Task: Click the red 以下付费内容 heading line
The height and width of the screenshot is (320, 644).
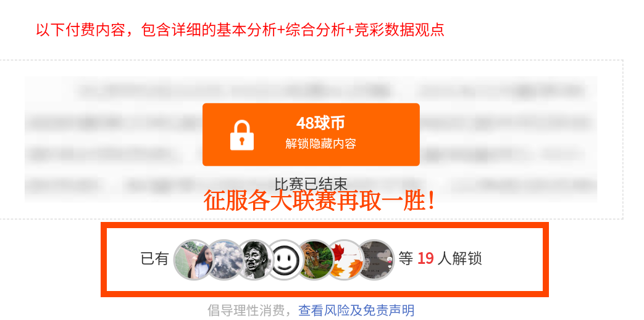Action: 240,30
